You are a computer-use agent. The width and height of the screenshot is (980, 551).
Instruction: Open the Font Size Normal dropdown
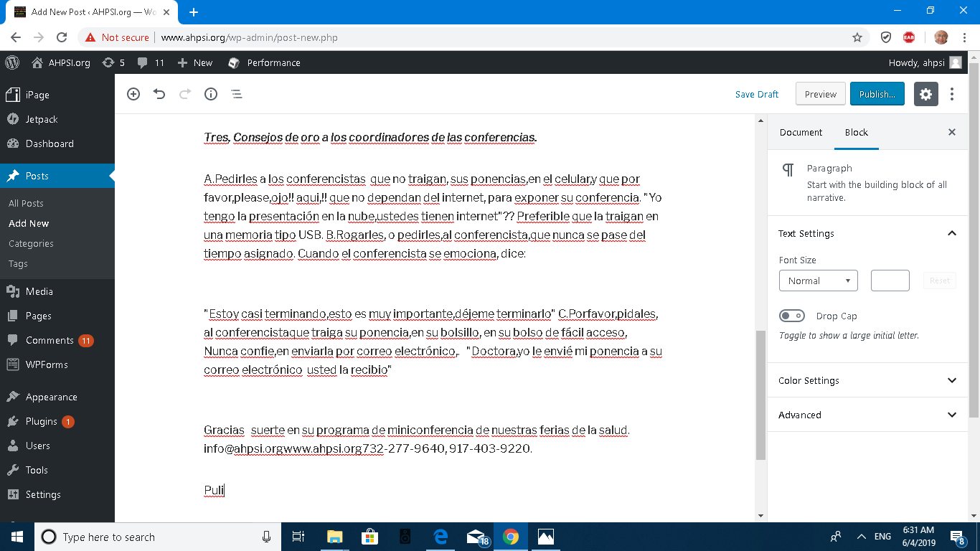818,281
